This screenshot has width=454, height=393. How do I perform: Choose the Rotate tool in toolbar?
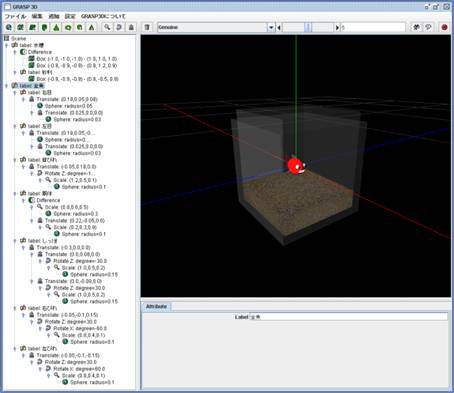119,27
